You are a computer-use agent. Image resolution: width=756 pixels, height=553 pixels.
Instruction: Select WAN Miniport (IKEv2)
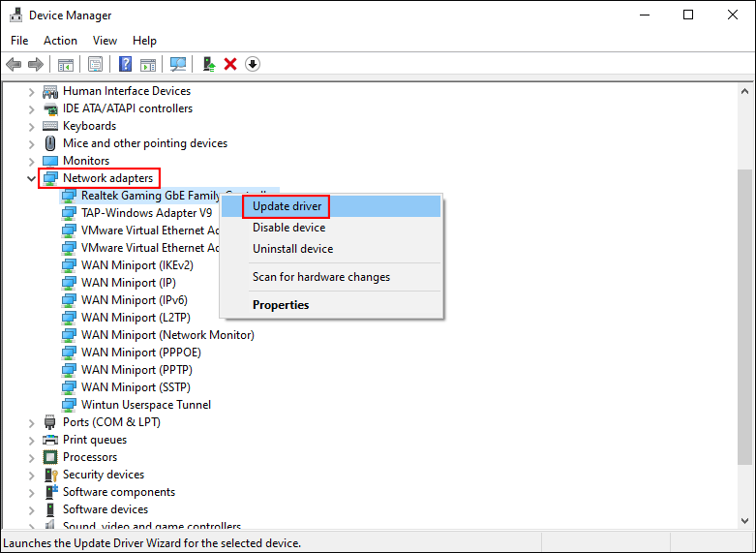(137, 265)
